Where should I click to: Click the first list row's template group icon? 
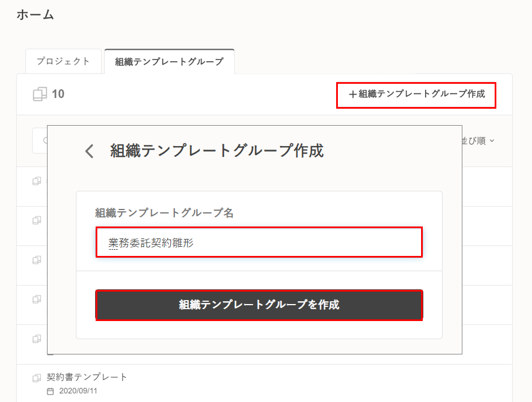point(37,181)
